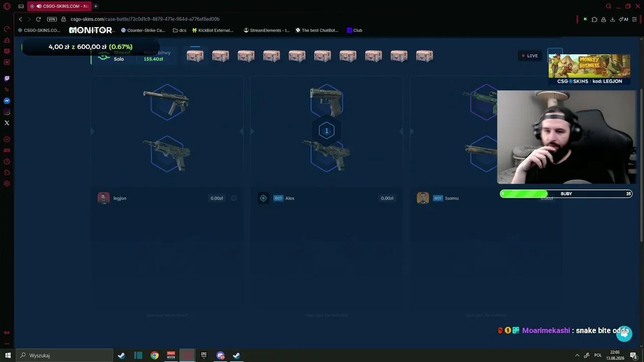Open Voicemeeter from the taskbar
The image size is (644, 362).
(x=171, y=355)
